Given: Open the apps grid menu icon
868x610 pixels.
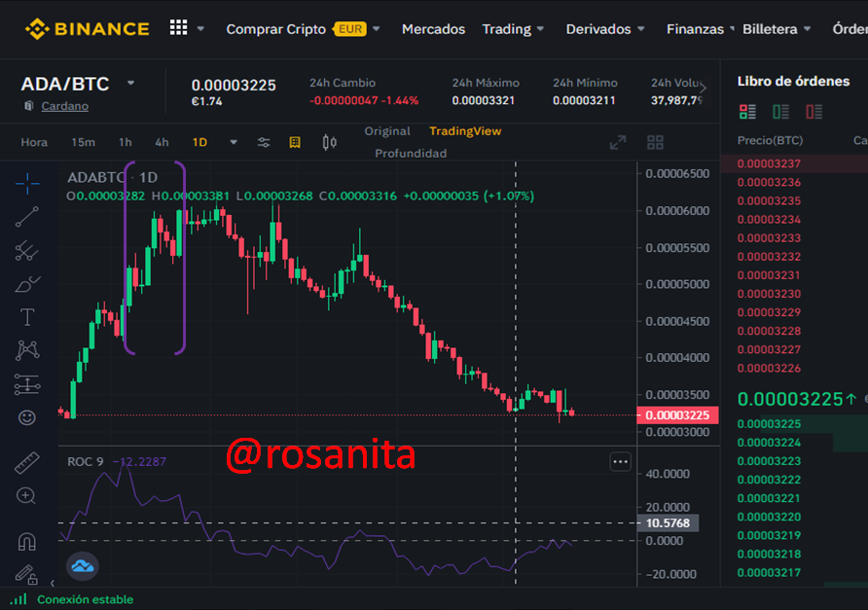Looking at the screenshot, I should coord(178,27).
